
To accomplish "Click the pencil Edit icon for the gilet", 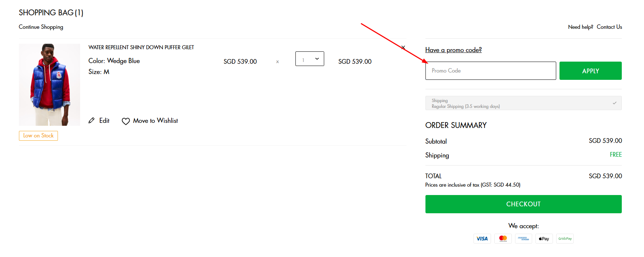I will pyautogui.click(x=91, y=121).
